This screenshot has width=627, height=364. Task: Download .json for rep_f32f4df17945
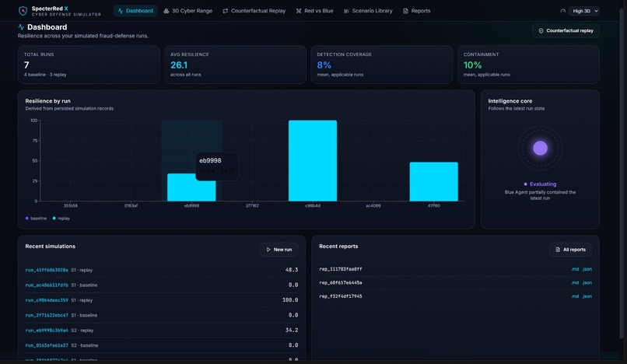click(x=587, y=296)
